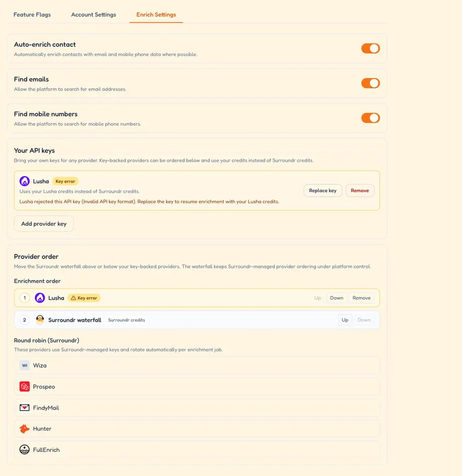
Task: Click Add provider key button
Action: (44, 224)
